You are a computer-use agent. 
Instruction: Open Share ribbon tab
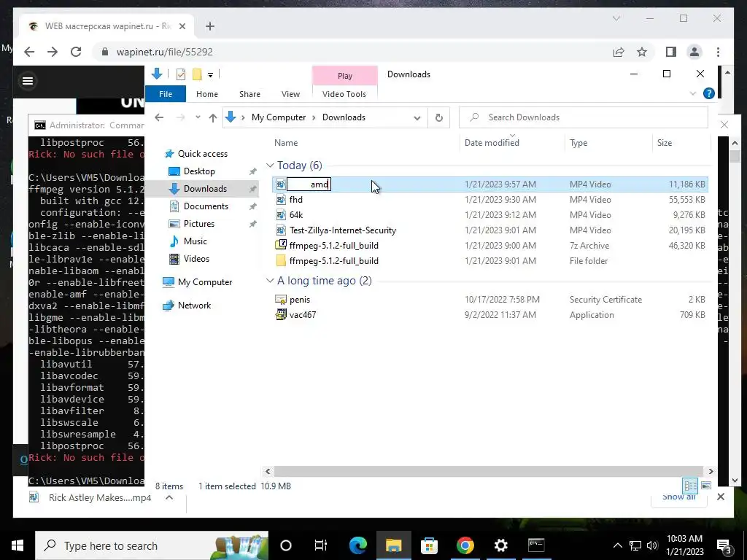point(249,94)
